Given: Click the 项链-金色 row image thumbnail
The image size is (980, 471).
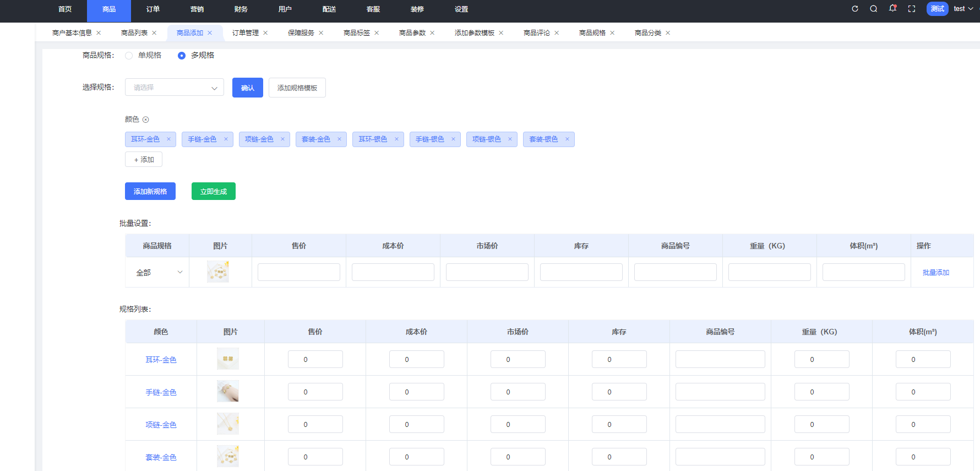Looking at the screenshot, I should pyautogui.click(x=228, y=424).
